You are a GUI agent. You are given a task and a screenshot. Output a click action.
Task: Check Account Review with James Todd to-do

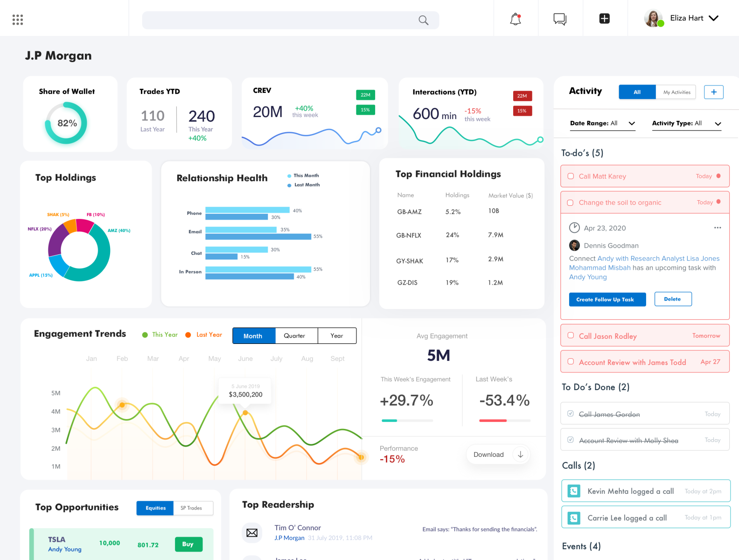[x=570, y=362]
